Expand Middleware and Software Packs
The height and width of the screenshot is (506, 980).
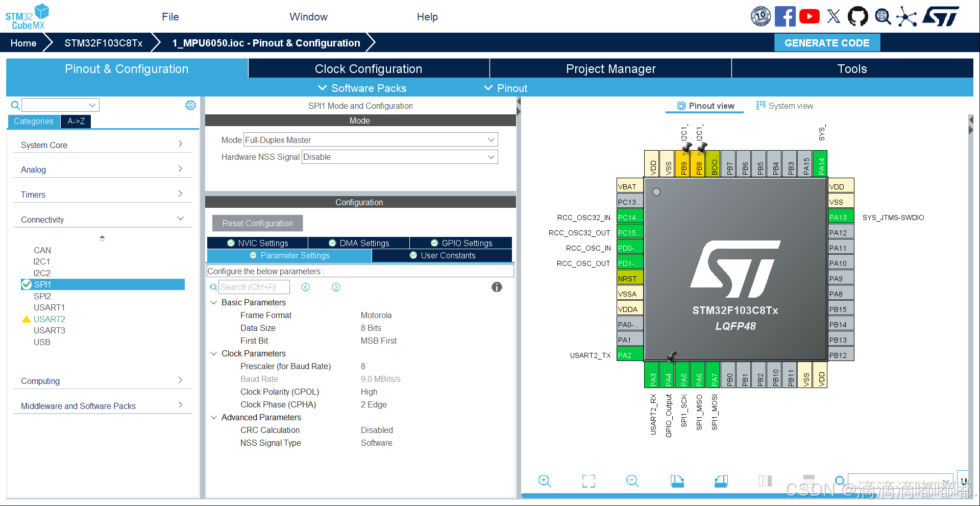pyautogui.click(x=102, y=406)
